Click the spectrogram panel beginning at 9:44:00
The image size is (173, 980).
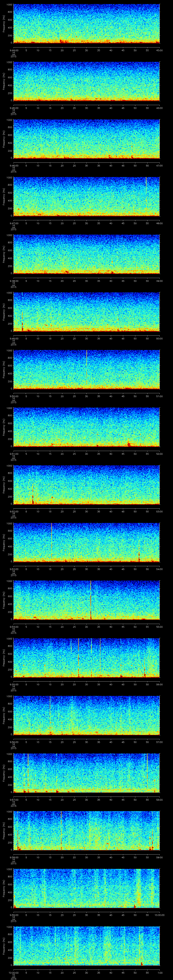point(86,24)
